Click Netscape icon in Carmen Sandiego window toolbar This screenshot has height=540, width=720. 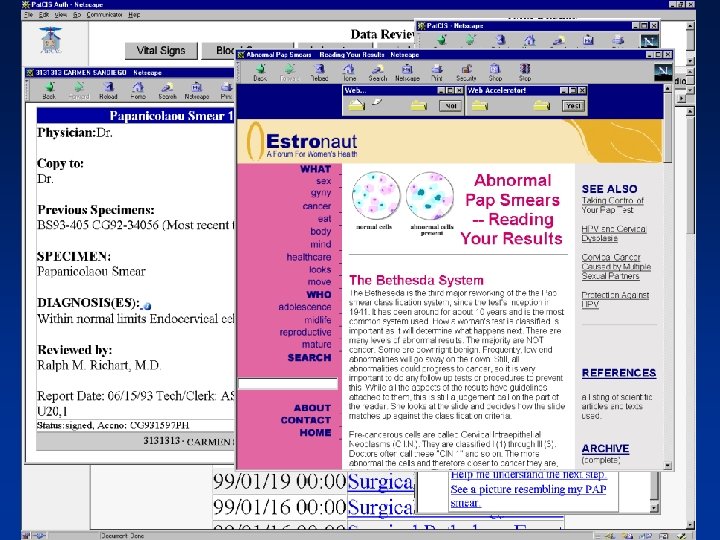(x=197, y=90)
